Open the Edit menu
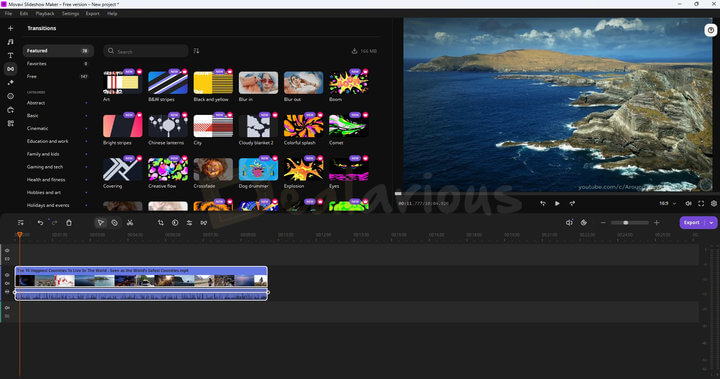 pyautogui.click(x=24, y=14)
